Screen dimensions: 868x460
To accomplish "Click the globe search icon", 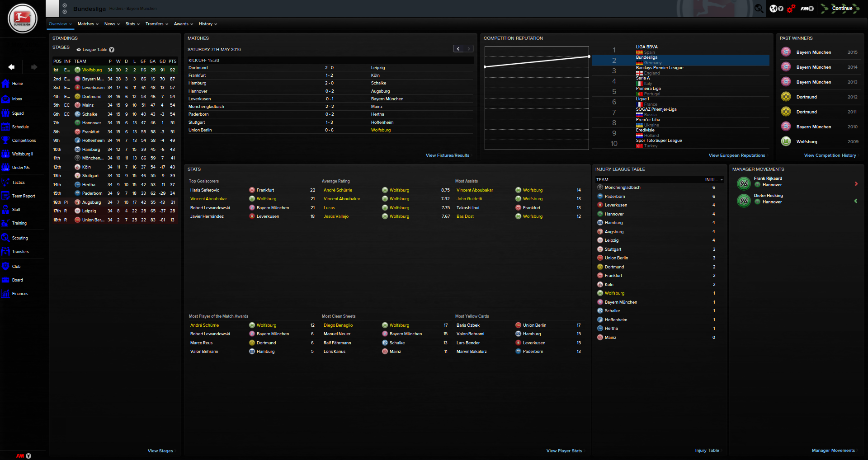I will 759,8.
